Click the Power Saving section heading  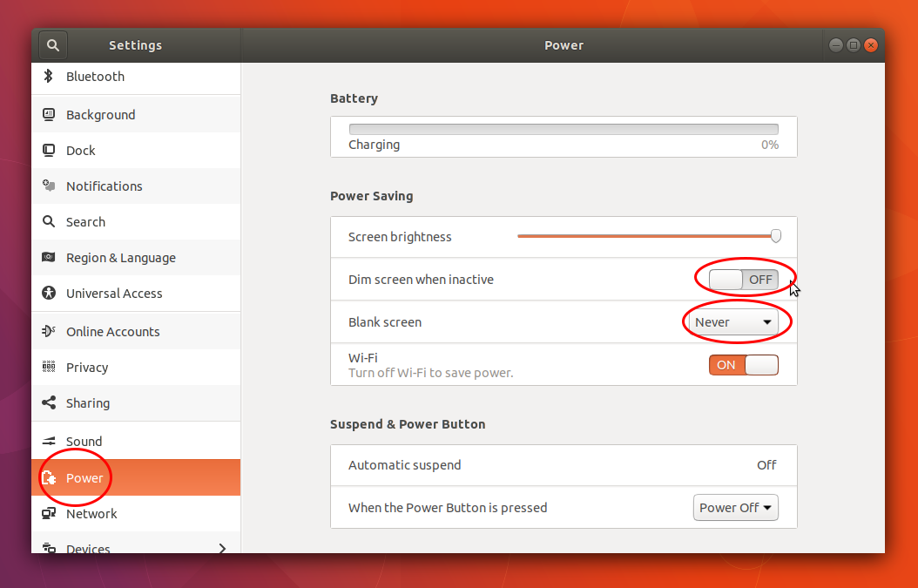click(372, 196)
